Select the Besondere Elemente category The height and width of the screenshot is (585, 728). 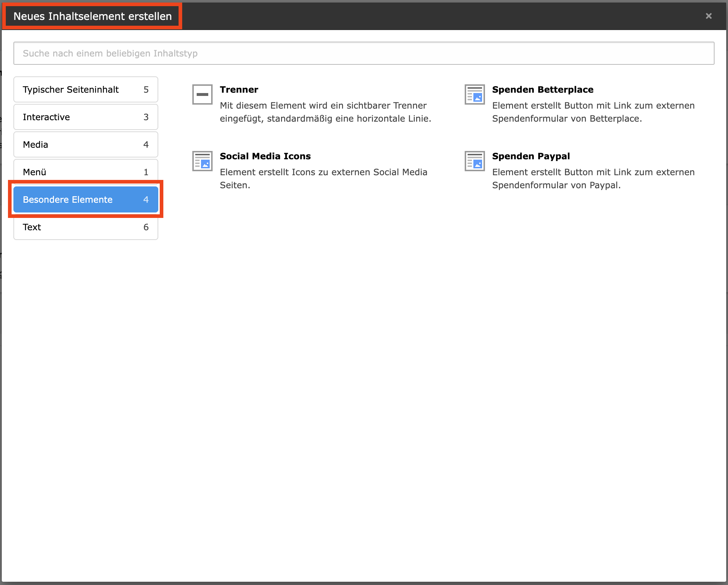tap(85, 199)
